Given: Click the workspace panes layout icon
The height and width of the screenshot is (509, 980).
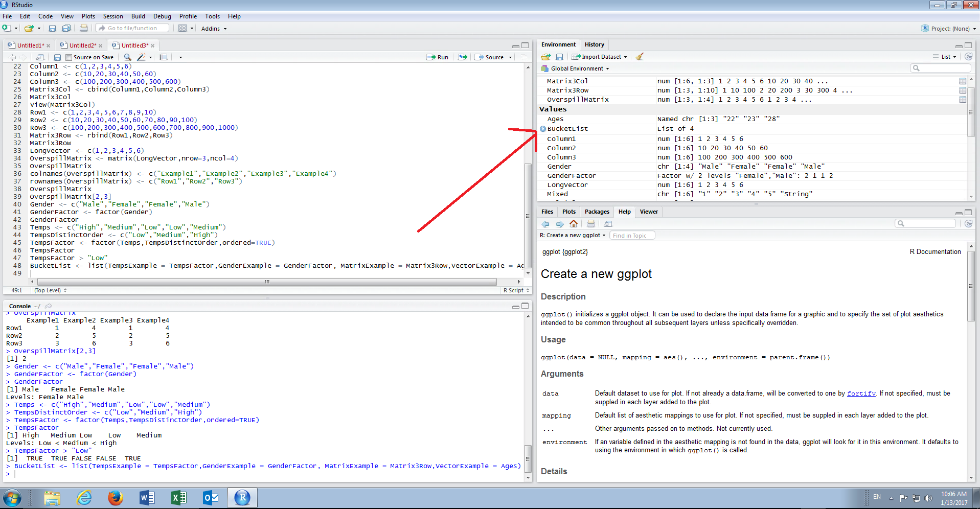Looking at the screenshot, I should pos(183,28).
